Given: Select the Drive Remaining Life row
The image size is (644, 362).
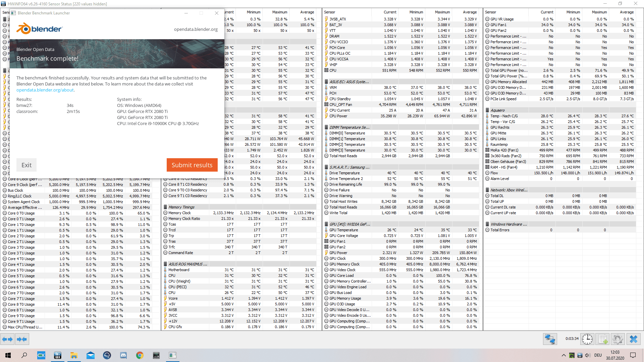Looking at the screenshot, I should (x=401, y=184).
